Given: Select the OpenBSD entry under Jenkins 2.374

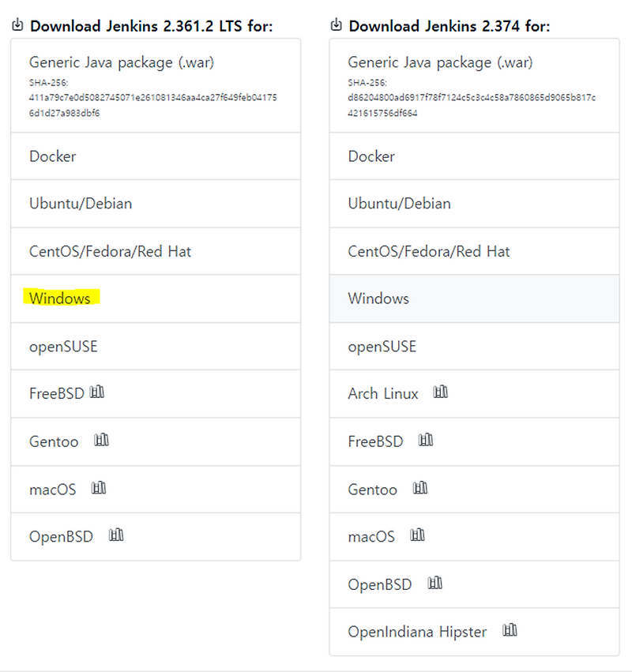Looking at the screenshot, I should [378, 584].
